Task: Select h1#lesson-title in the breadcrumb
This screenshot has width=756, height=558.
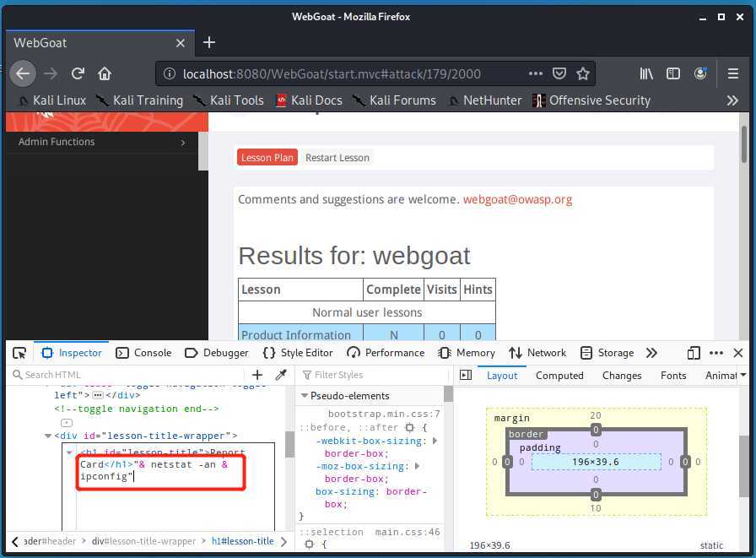Action: pos(242,541)
